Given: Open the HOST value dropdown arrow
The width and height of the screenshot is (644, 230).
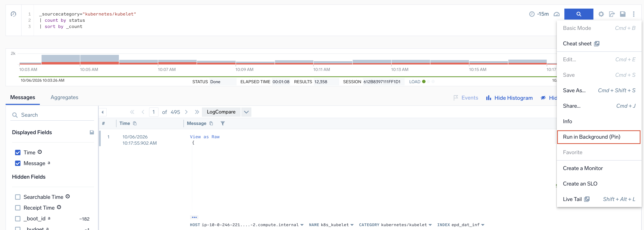Looking at the screenshot, I should [302, 225].
